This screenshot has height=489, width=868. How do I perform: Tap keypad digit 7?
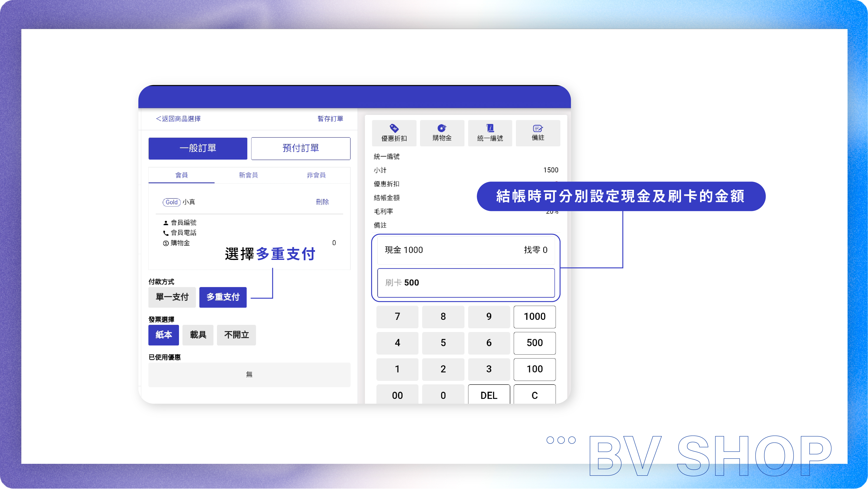pyautogui.click(x=397, y=317)
